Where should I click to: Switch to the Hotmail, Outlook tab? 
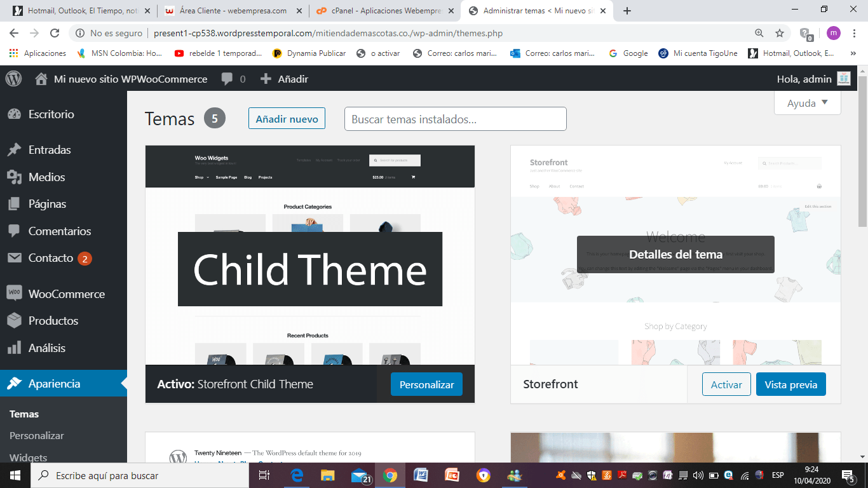pos(81,11)
